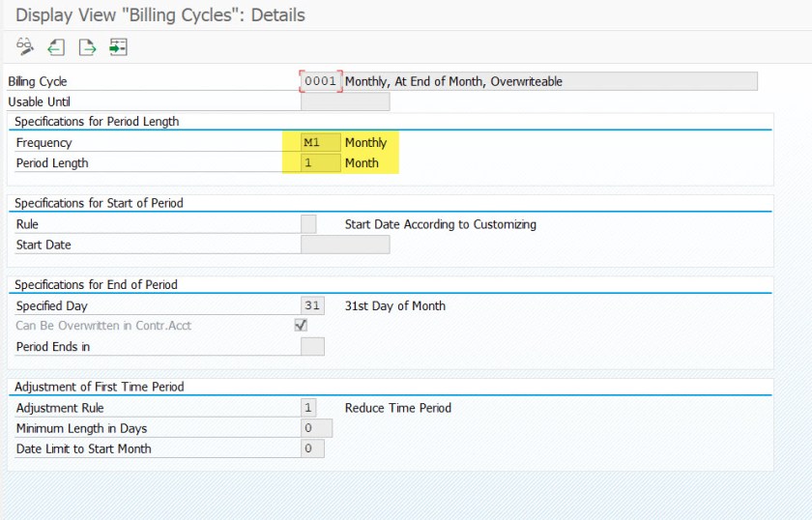The image size is (812, 520).
Task: Go to previous entry using left-arrow page icon
Action: (56, 46)
